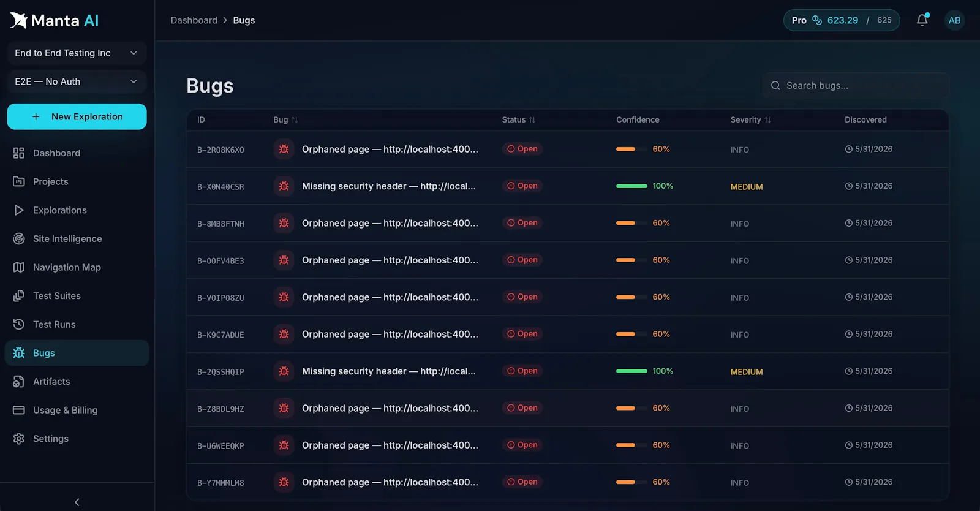This screenshot has width=980, height=511.
Task: Click MEDIUM severity for B-2QSSHQIP
Action: tap(747, 372)
